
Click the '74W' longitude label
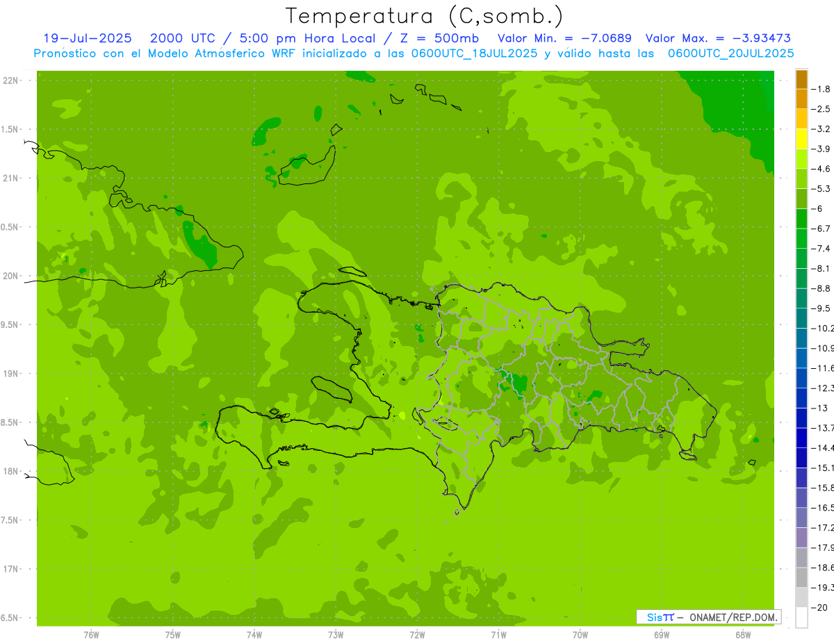[254, 635]
